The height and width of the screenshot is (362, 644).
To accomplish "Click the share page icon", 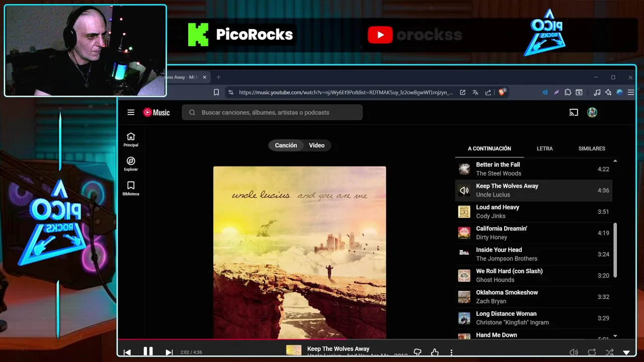I will tap(488, 93).
